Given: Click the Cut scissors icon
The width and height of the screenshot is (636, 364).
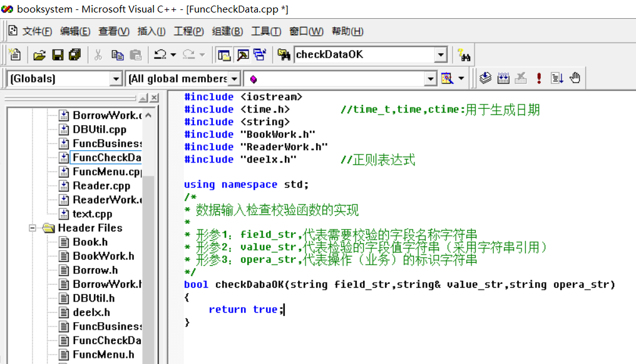Looking at the screenshot, I should coord(98,54).
